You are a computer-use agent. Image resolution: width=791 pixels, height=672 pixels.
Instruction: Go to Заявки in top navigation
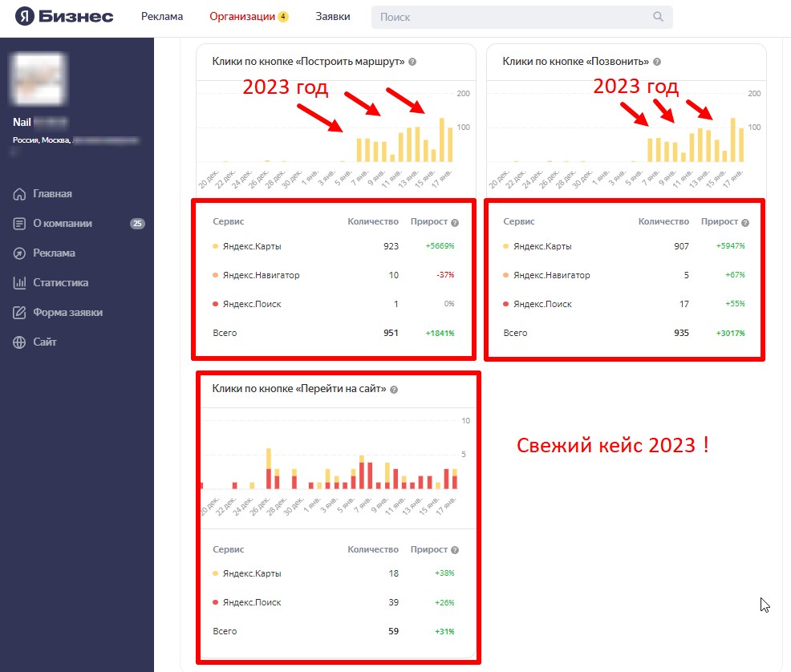coord(332,17)
